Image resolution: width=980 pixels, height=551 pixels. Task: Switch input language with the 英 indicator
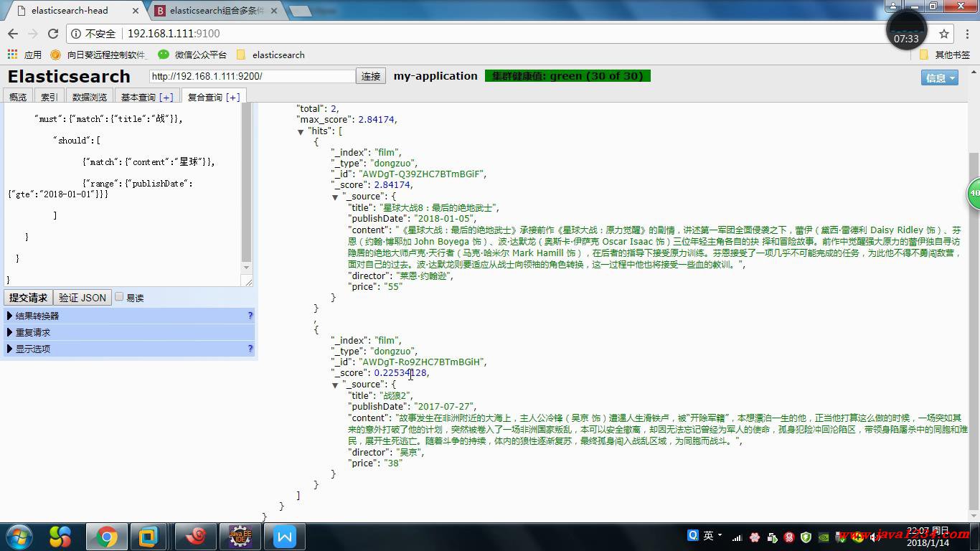point(709,535)
